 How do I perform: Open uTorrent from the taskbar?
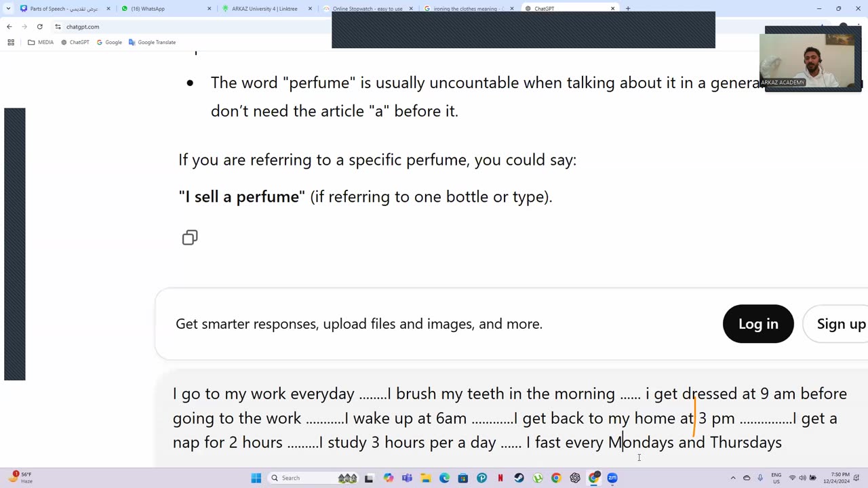(x=538, y=478)
